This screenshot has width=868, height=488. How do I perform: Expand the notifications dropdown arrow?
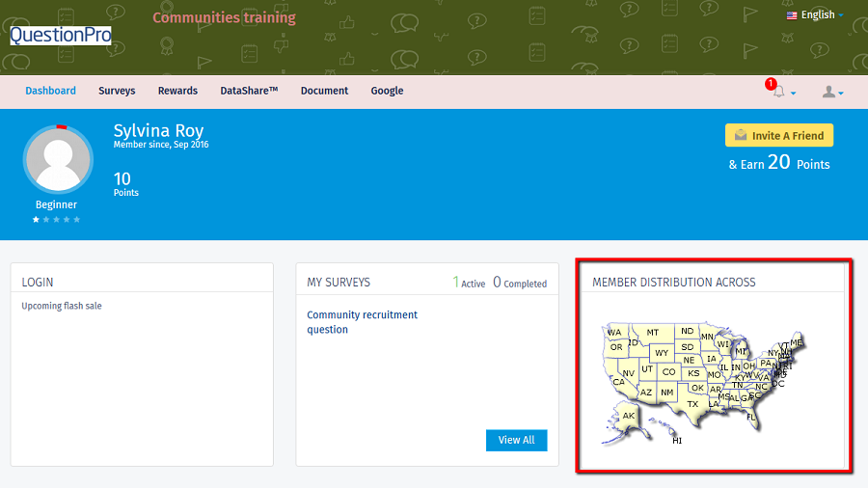coord(794,93)
